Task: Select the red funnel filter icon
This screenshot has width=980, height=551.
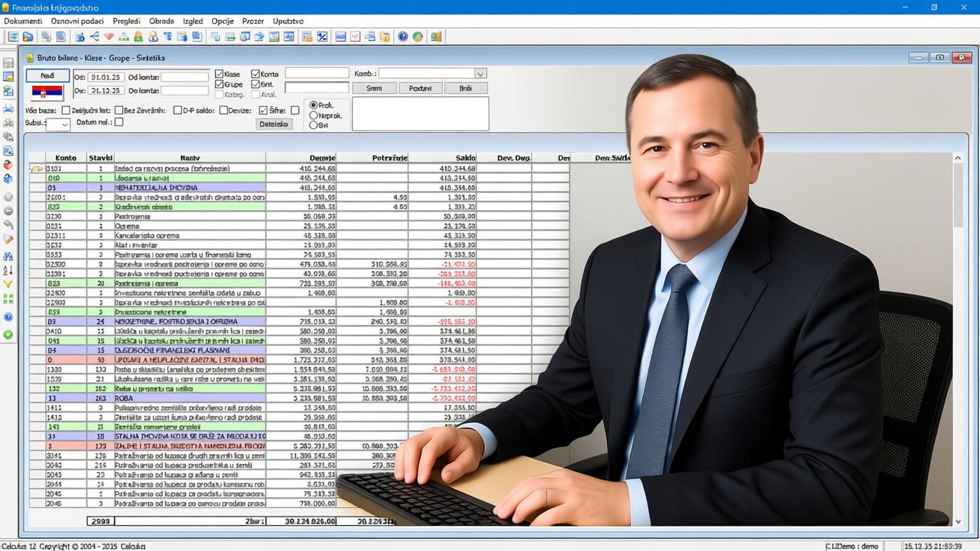Action: point(109,37)
